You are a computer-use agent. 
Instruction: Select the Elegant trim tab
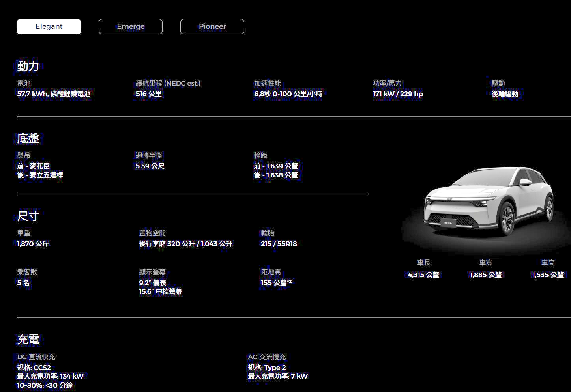click(49, 26)
